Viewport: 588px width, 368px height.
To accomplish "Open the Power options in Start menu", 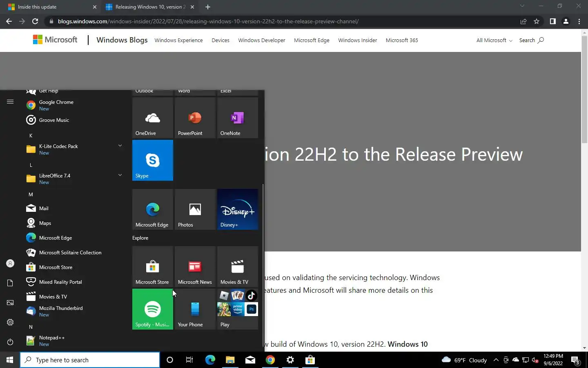I will [x=10, y=342].
